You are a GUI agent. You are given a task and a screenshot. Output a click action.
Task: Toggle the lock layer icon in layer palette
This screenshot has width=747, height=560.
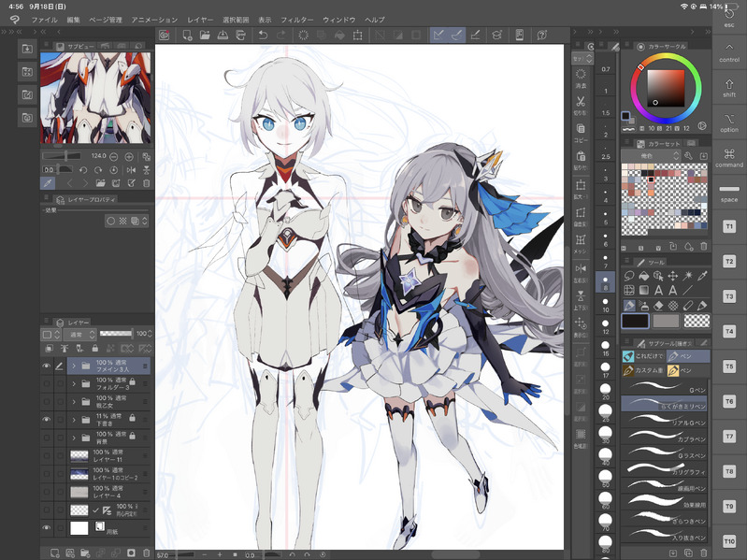(x=94, y=349)
